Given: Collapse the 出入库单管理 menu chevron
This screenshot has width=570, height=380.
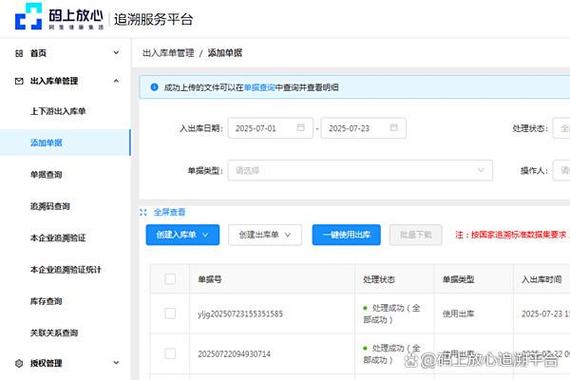Looking at the screenshot, I should click(116, 81).
